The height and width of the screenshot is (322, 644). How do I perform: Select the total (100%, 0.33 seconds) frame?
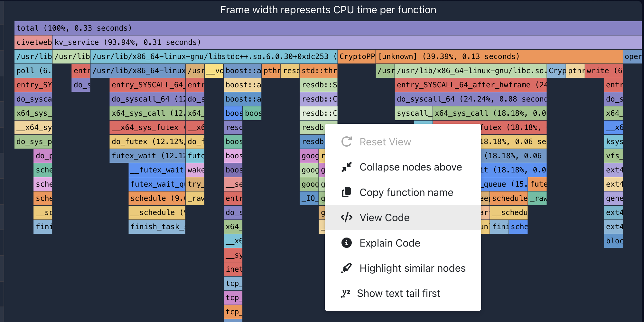pyautogui.click(x=328, y=28)
